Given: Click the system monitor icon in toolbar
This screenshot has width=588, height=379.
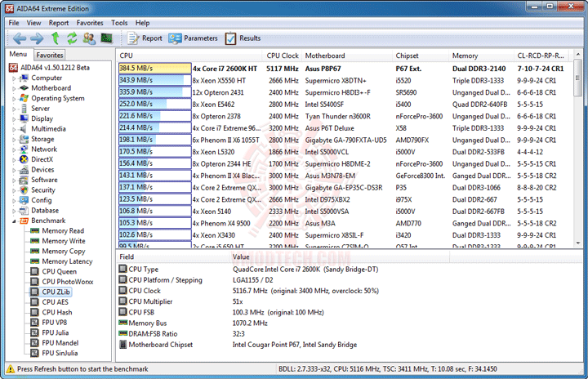Looking at the screenshot, I should click(x=107, y=38).
